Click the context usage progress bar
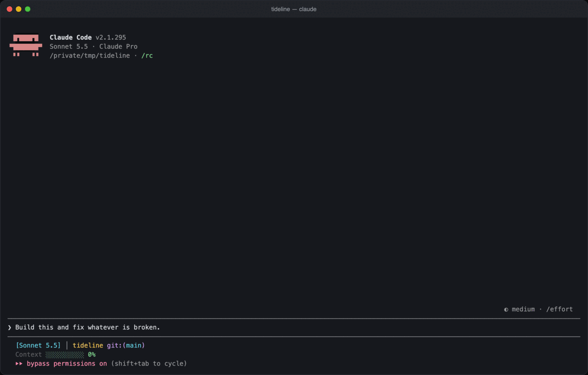This screenshot has height=375, width=588. 65,355
